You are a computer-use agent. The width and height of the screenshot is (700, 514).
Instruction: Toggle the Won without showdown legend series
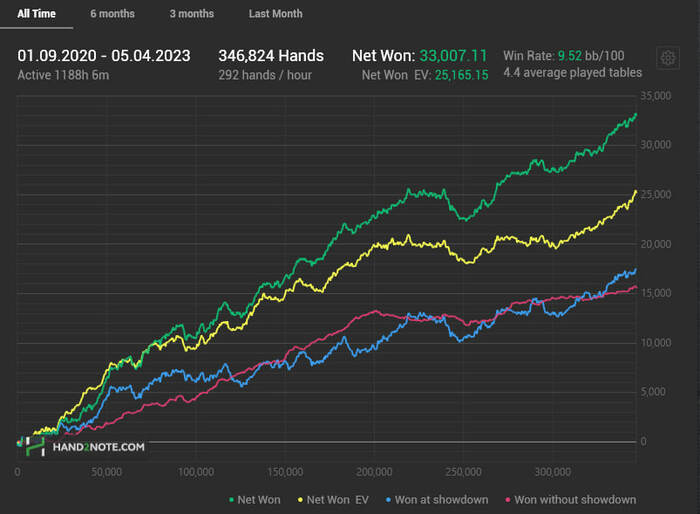[x=571, y=500]
